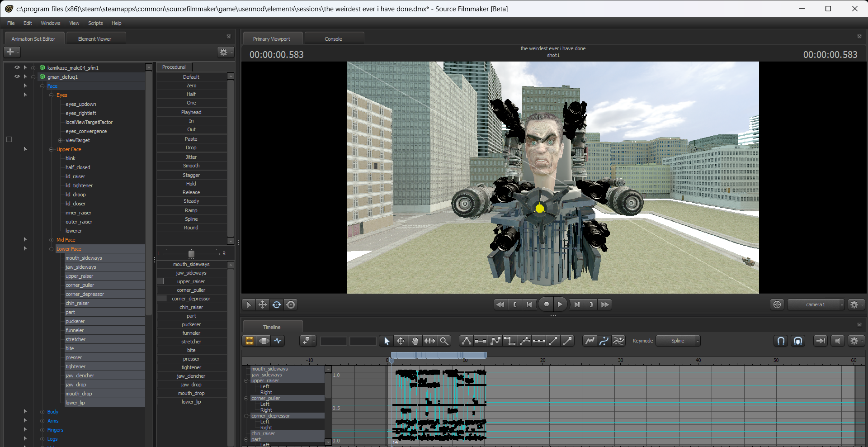Toggle the arrow marker beside Arms
This screenshot has height=447, width=868.
pos(25,420)
